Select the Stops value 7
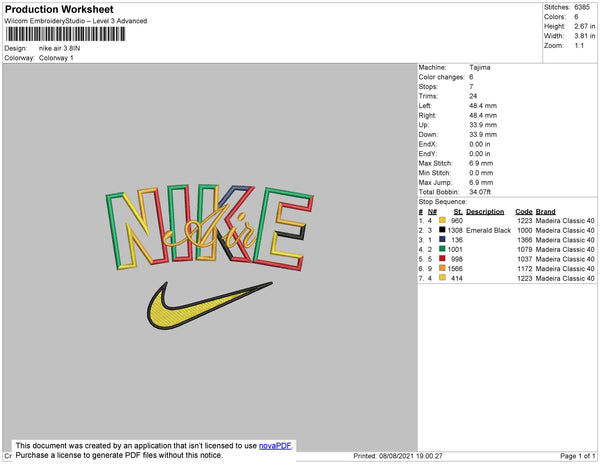 471,86
